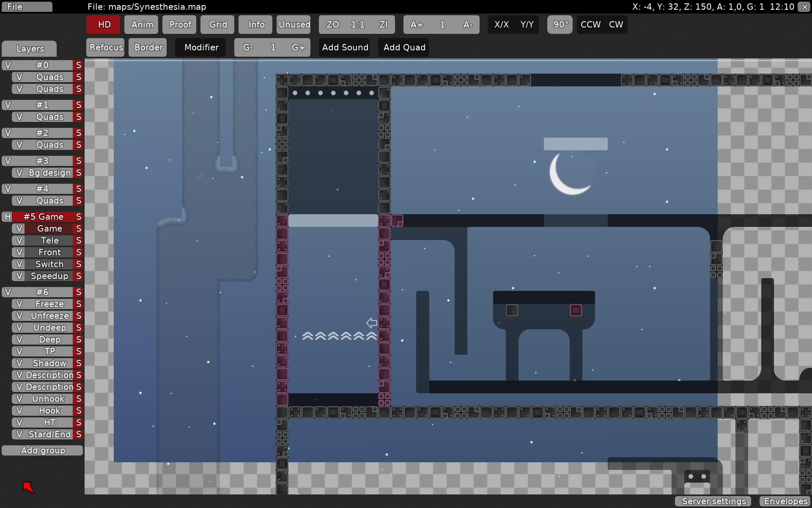Screen dimensions: 812x508
Task: Toggle visibility of Freeze layer
Action: (x=19, y=304)
